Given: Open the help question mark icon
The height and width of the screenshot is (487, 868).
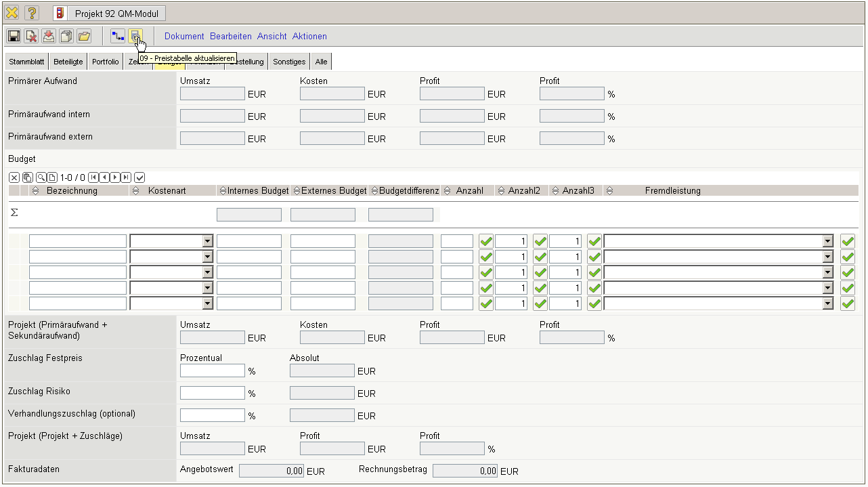Looking at the screenshot, I should (32, 13).
